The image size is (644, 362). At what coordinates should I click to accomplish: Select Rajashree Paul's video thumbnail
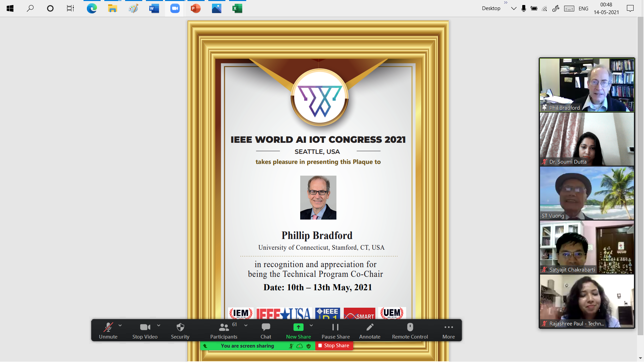pyautogui.click(x=587, y=301)
